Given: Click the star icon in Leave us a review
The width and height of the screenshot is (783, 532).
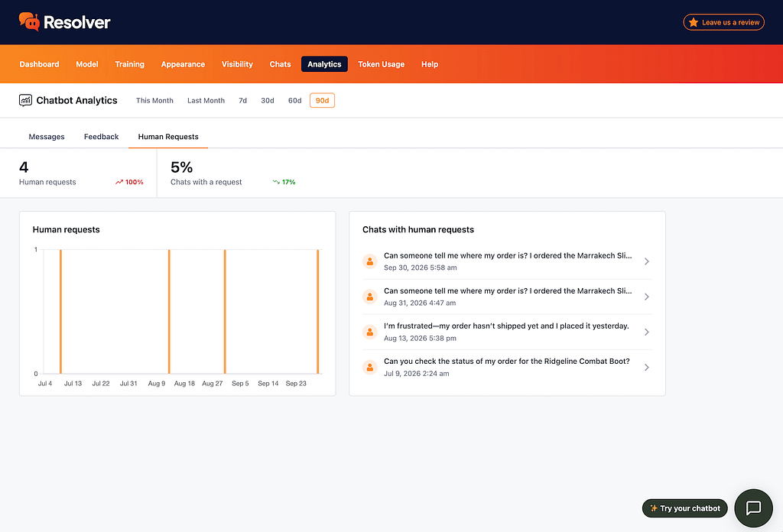Looking at the screenshot, I should [x=693, y=22].
